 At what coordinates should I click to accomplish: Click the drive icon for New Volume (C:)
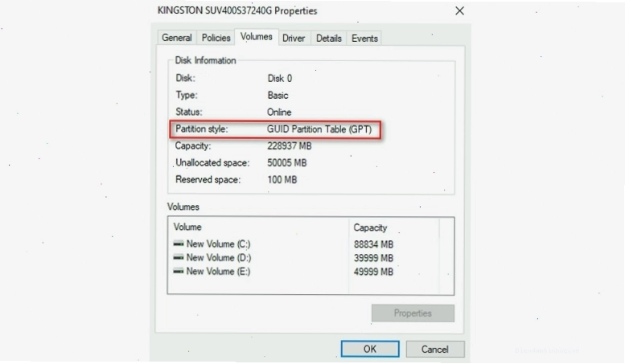[179, 243]
